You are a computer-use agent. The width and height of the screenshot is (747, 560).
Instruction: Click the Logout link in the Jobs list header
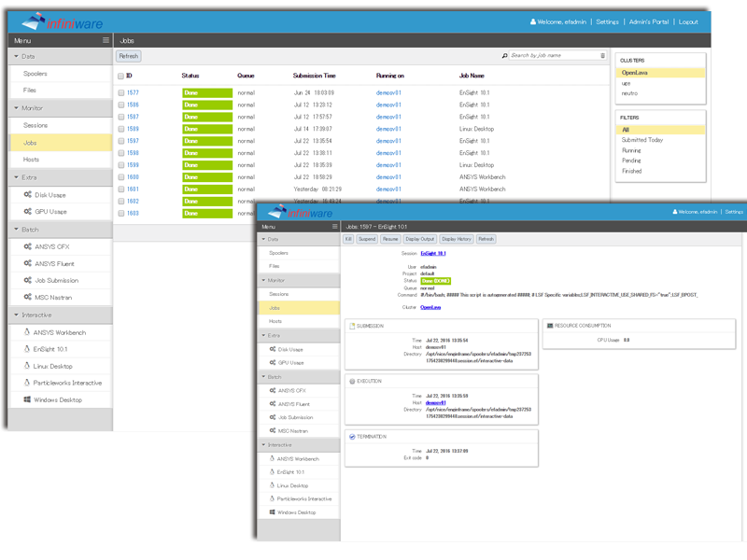(x=688, y=21)
